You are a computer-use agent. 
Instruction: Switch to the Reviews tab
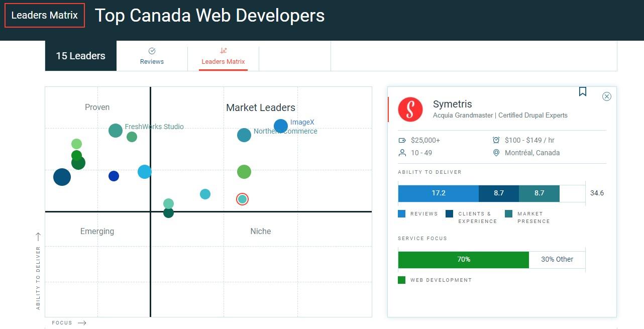coord(152,56)
